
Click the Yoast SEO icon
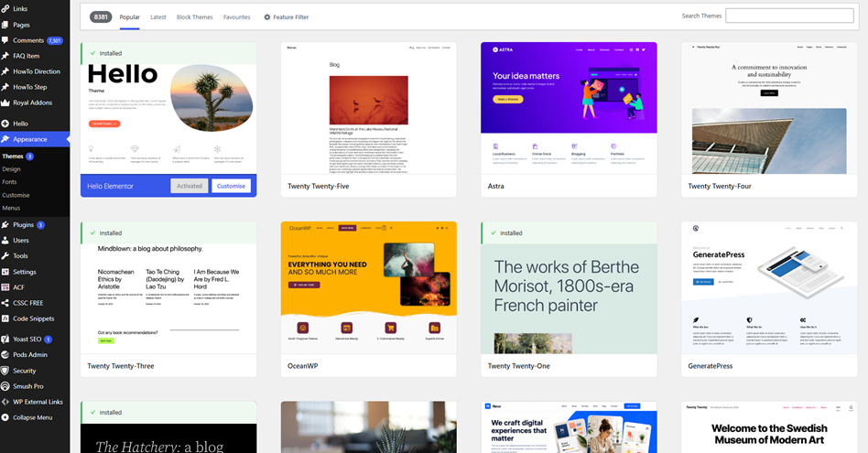(x=5, y=339)
